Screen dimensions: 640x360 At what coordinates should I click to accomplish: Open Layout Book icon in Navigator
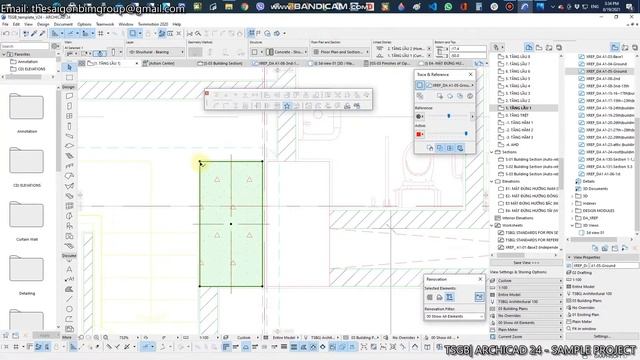click(549, 48)
